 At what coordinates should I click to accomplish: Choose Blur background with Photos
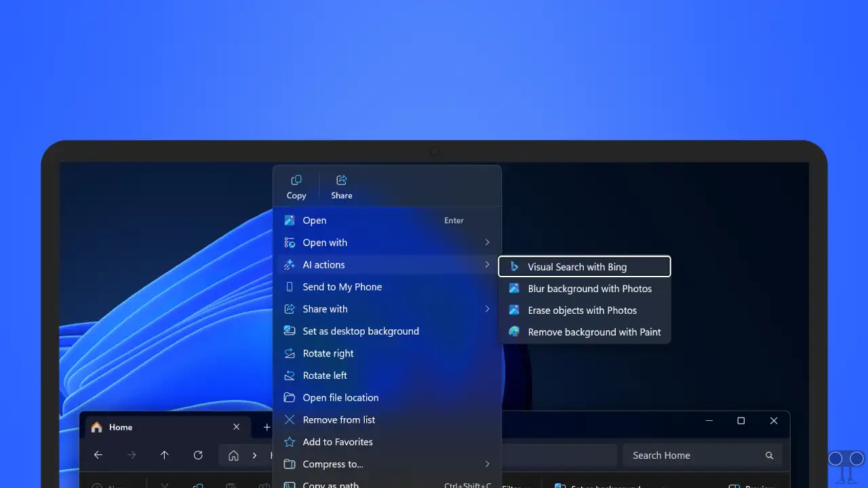pos(589,288)
